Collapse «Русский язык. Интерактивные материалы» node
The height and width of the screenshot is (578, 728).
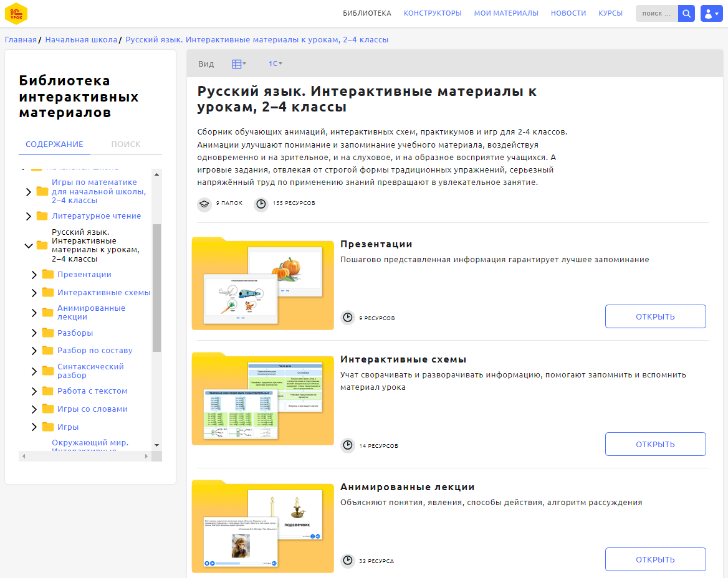tap(28, 245)
